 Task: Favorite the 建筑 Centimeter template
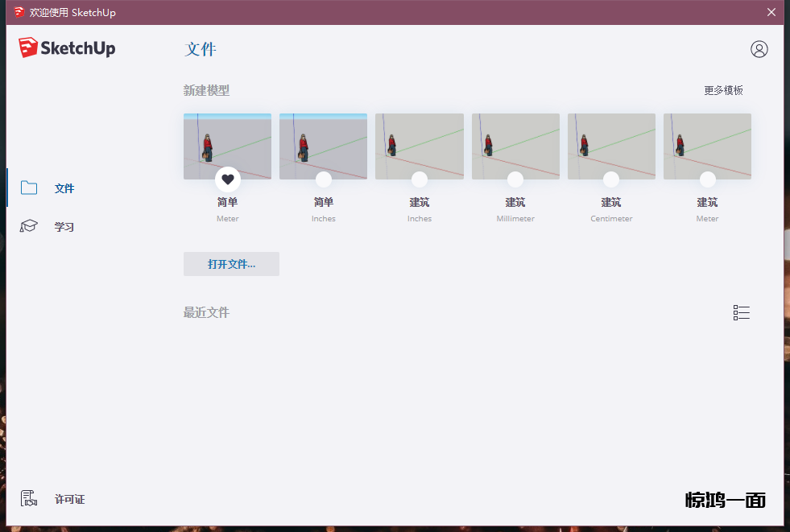(611, 179)
